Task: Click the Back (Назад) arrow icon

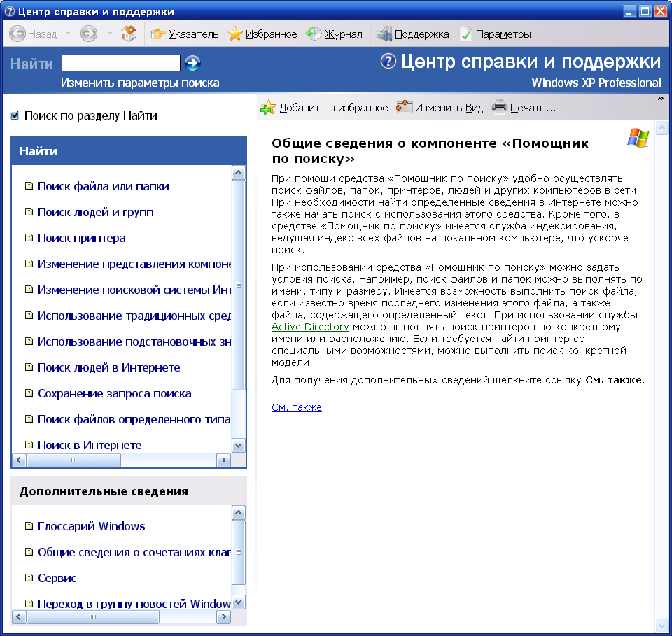Action: (17, 34)
